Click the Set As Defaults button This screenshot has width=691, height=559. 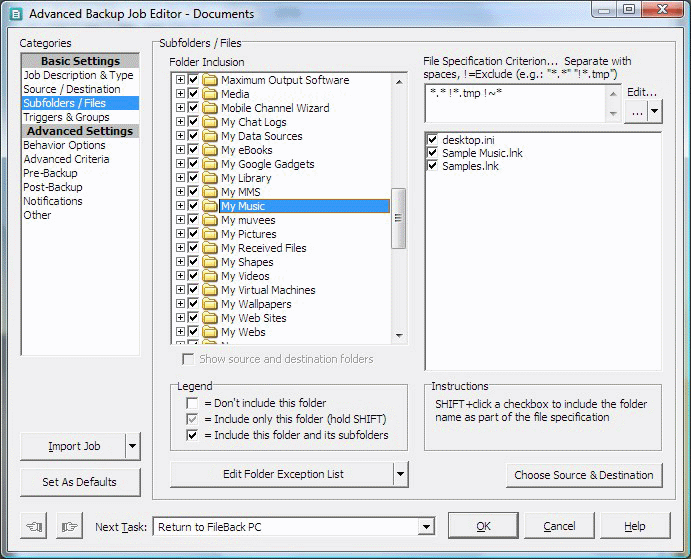[80, 482]
